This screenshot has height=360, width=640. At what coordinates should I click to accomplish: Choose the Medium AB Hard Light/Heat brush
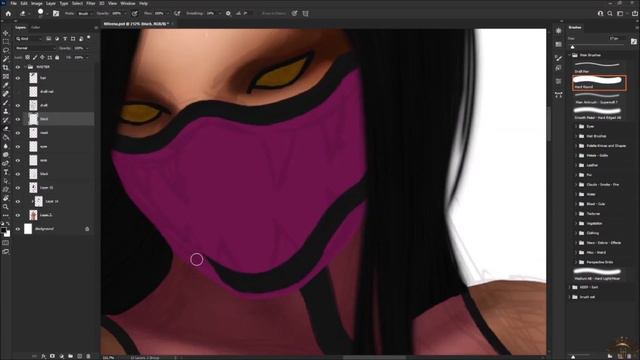[x=598, y=274]
